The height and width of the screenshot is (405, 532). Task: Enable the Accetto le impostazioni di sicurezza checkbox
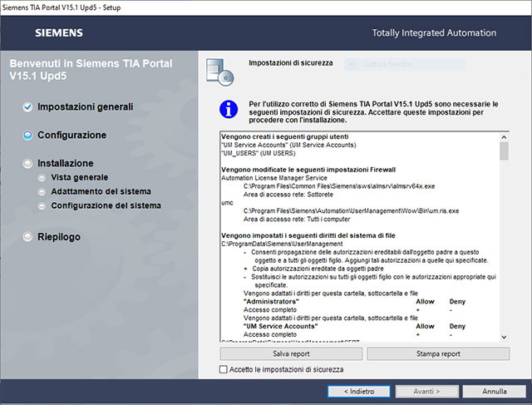point(223,369)
